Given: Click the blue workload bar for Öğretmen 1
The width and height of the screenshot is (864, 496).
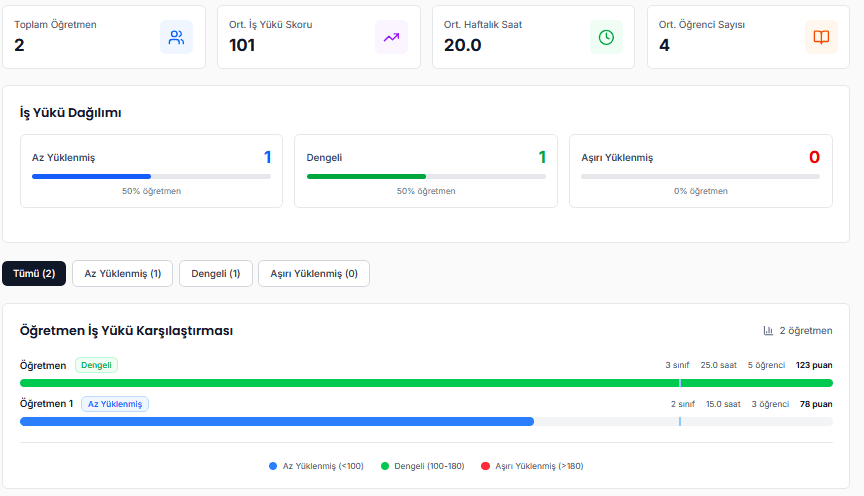Looking at the screenshot, I should click(x=277, y=422).
